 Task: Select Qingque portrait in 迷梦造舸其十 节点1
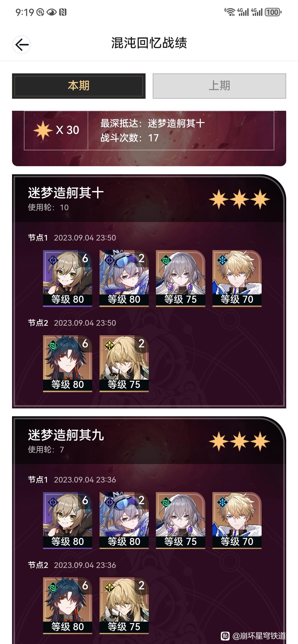click(x=67, y=278)
